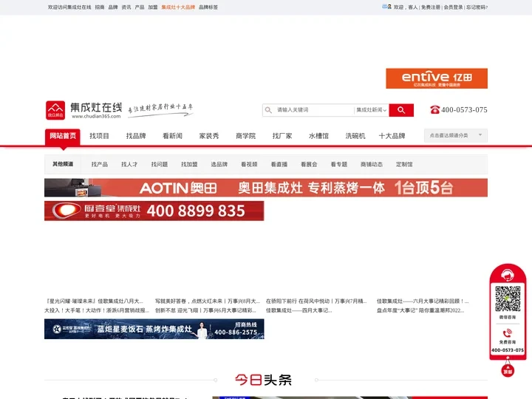Open article 佳歌集成灶——六月大事记精彩回顾

pyautogui.click(x=423, y=301)
